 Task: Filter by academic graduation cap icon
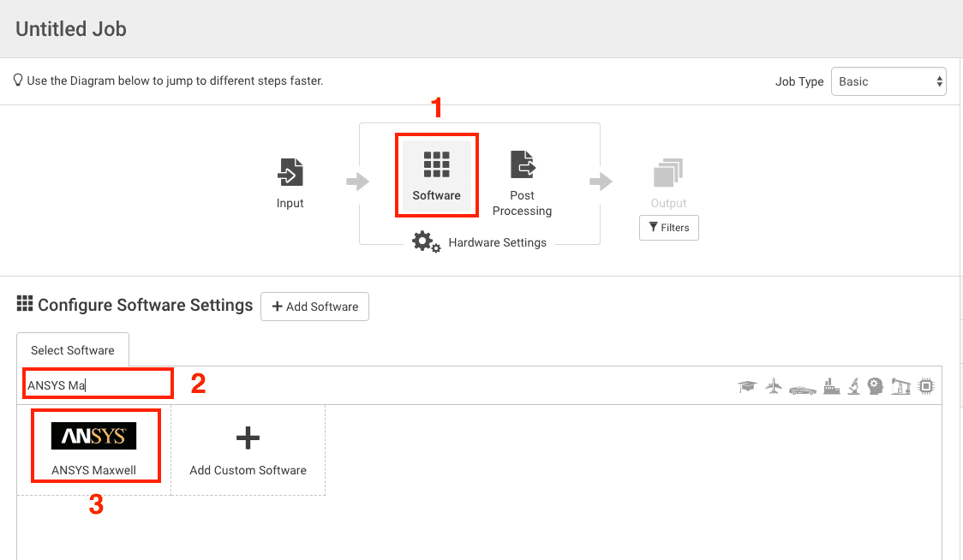[747, 386]
